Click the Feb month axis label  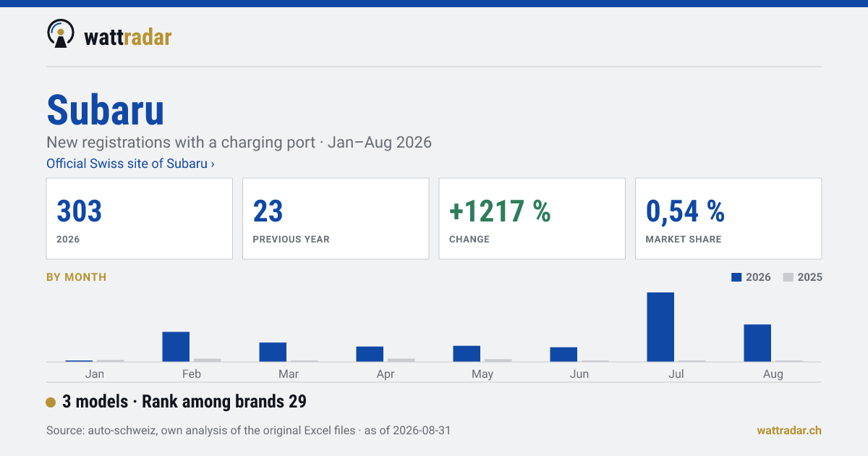tap(192, 374)
